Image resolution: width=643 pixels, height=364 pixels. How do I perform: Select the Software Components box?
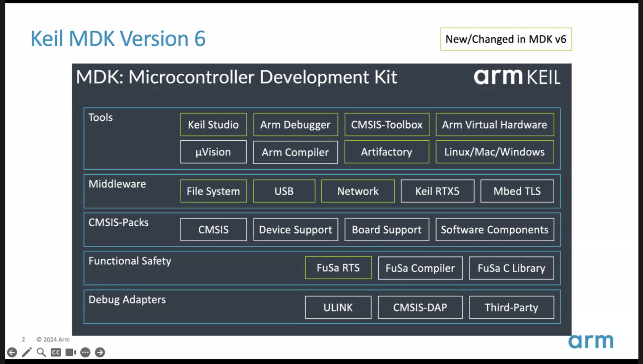[x=495, y=229]
